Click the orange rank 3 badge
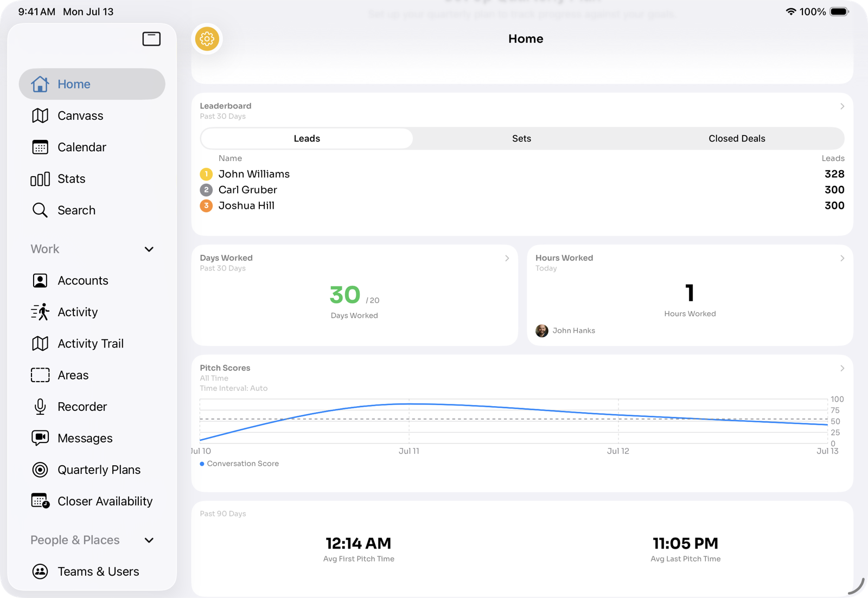 pos(206,205)
